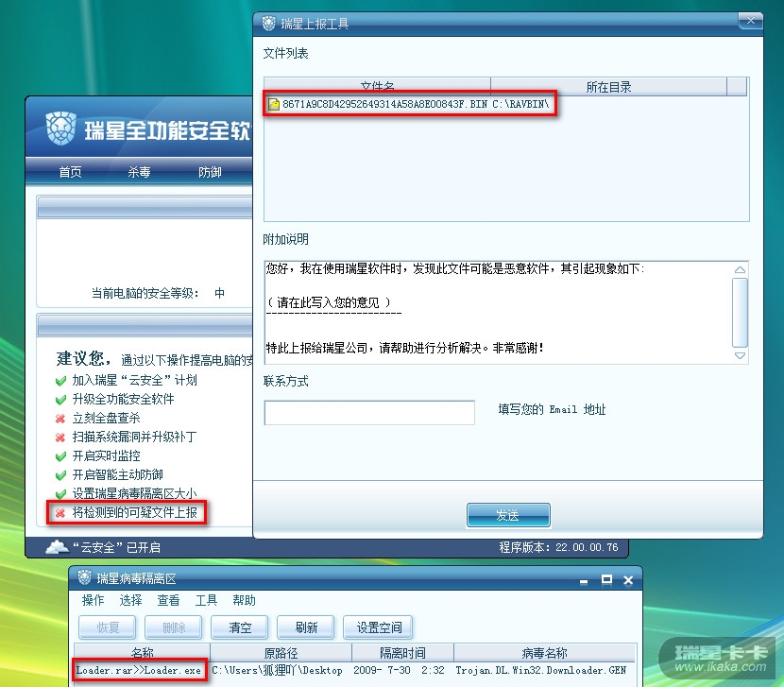Viewport: 784px width, 687px height.
Task: Click the 升级全功能安全软件 suggestion
Action: click(x=123, y=400)
